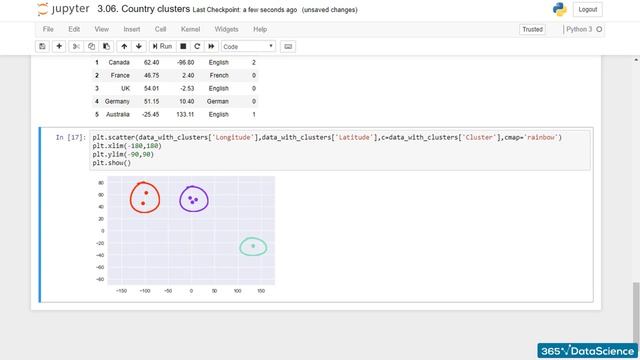640x360 pixels.
Task: Click the Last Checkpoint status text
Action: (245, 10)
